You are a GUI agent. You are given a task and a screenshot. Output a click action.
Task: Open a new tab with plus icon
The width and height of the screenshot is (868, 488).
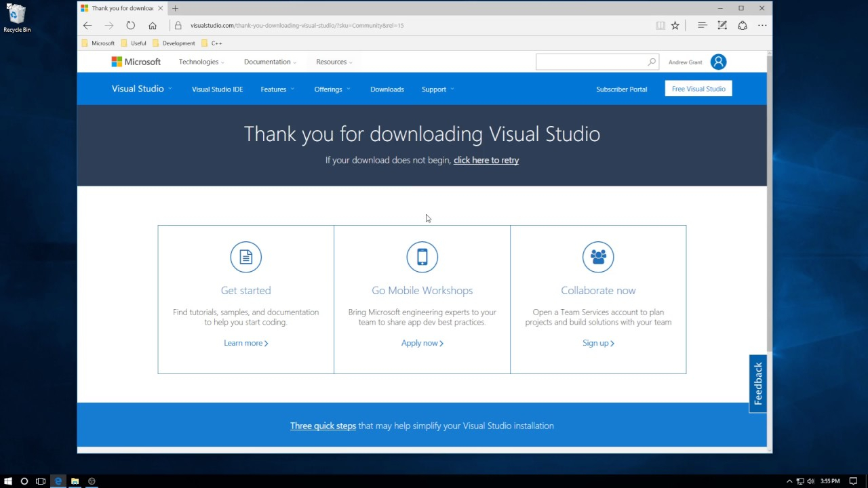pos(175,8)
